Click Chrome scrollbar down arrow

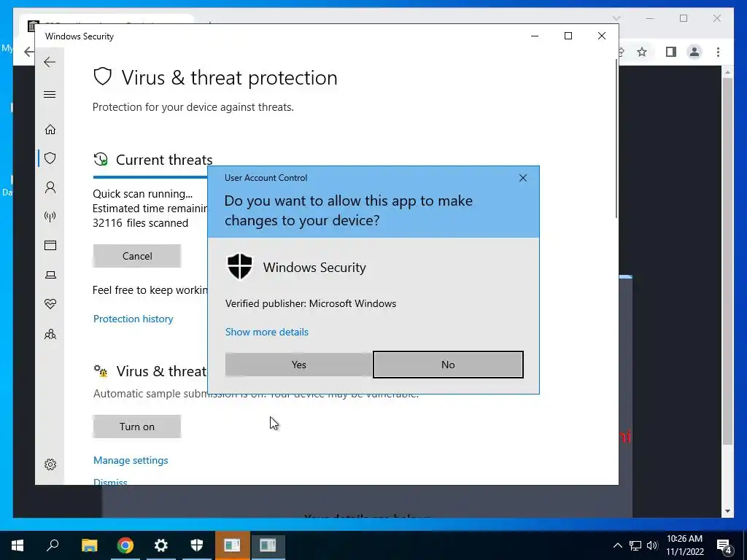click(727, 511)
